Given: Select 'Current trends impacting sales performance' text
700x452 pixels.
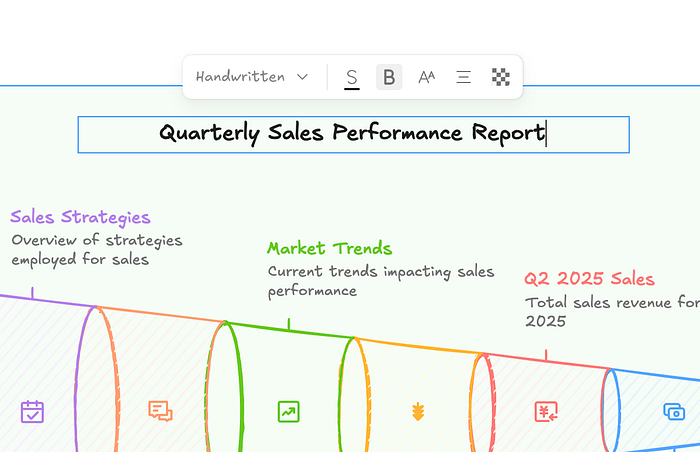Looking at the screenshot, I should pos(381,281).
